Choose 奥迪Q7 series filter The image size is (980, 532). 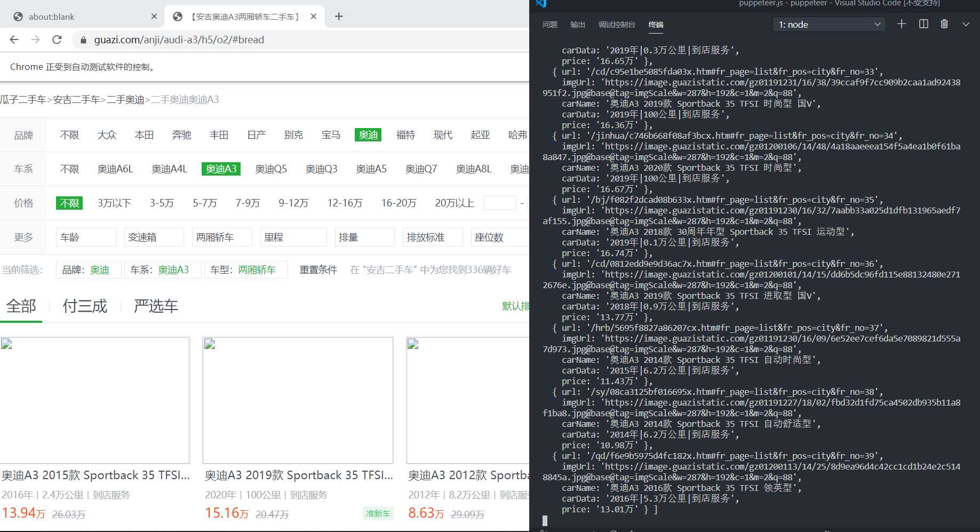tap(421, 169)
